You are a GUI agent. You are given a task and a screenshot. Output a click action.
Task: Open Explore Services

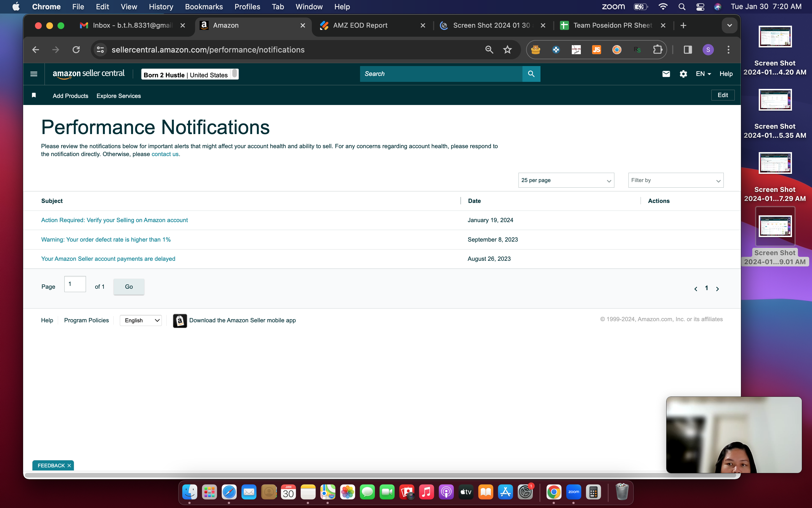[118, 96]
